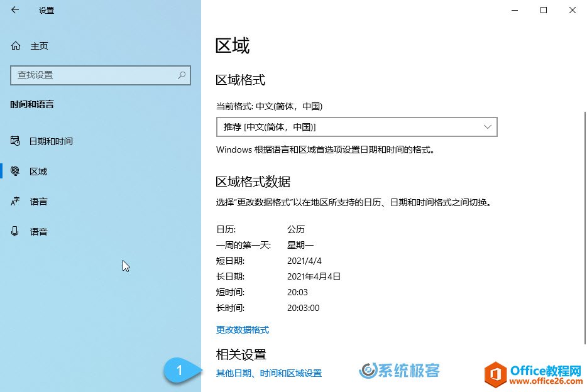Expand the region format dropdown chevron arrow
The height and width of the screenshot is (392, 587).
[488, 127]
